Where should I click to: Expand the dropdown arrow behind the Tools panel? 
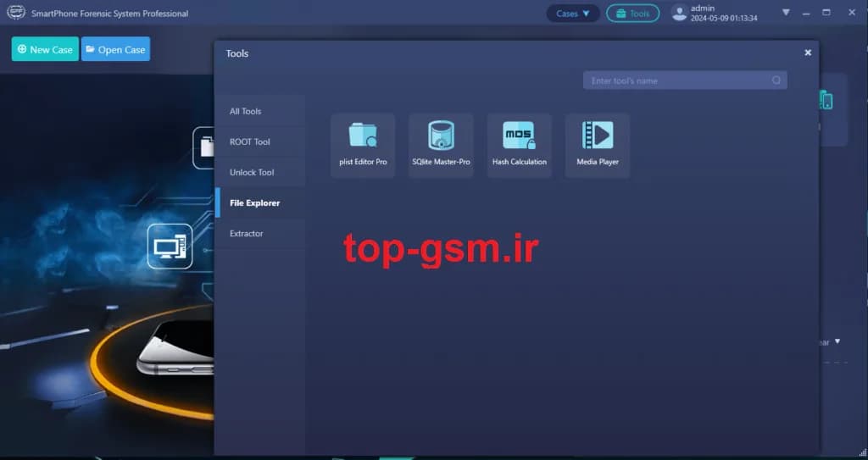(x=837, y=341)
